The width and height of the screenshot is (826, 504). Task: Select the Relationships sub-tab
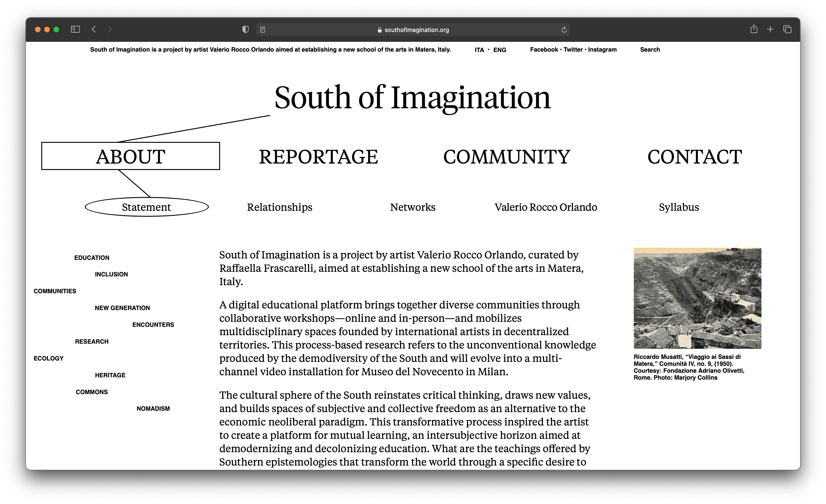[280, 207]
